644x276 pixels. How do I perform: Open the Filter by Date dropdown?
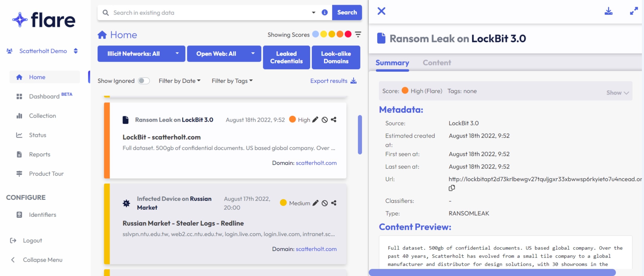[180, 81]
